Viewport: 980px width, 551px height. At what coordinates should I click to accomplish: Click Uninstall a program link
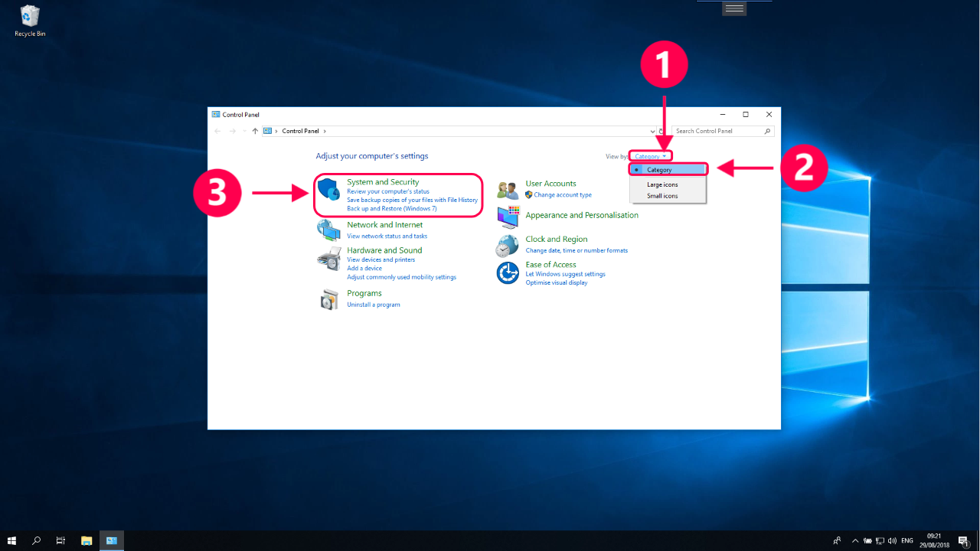(374, 305)
